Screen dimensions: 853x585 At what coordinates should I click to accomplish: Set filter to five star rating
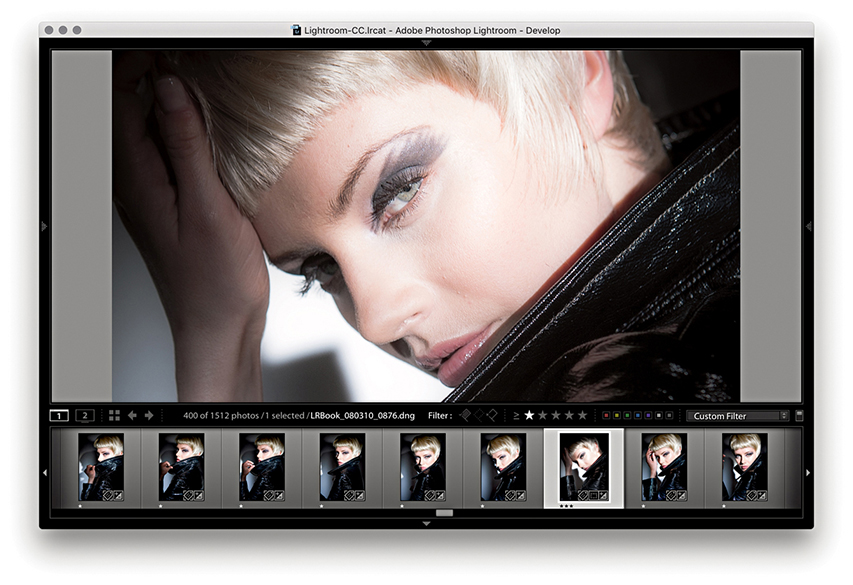[582, 416]
